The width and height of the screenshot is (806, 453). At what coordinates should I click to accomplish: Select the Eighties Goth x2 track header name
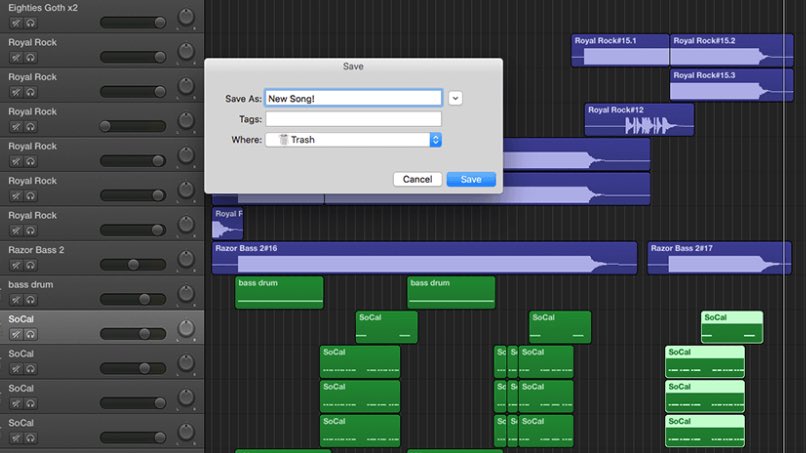(43, 8)
